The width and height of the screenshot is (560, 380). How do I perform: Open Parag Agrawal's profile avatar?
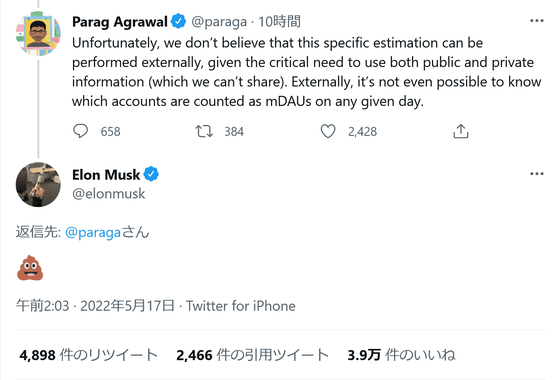click(38, 33)
